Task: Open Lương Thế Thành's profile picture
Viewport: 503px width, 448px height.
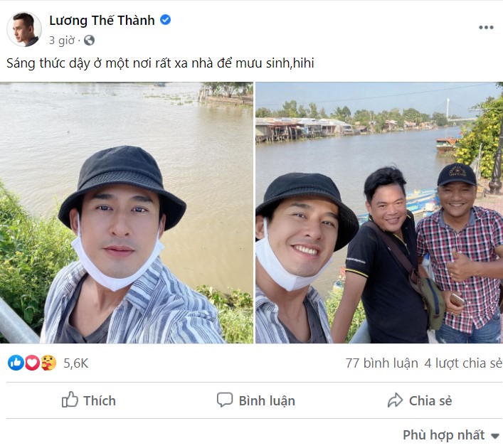Action: tap(24, 29)
